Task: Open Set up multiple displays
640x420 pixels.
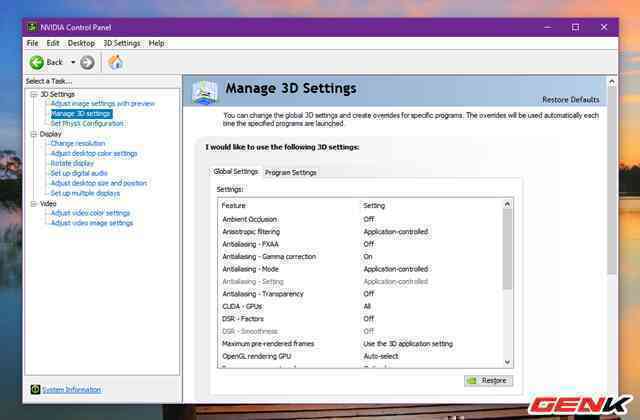Action: point(85,193)
